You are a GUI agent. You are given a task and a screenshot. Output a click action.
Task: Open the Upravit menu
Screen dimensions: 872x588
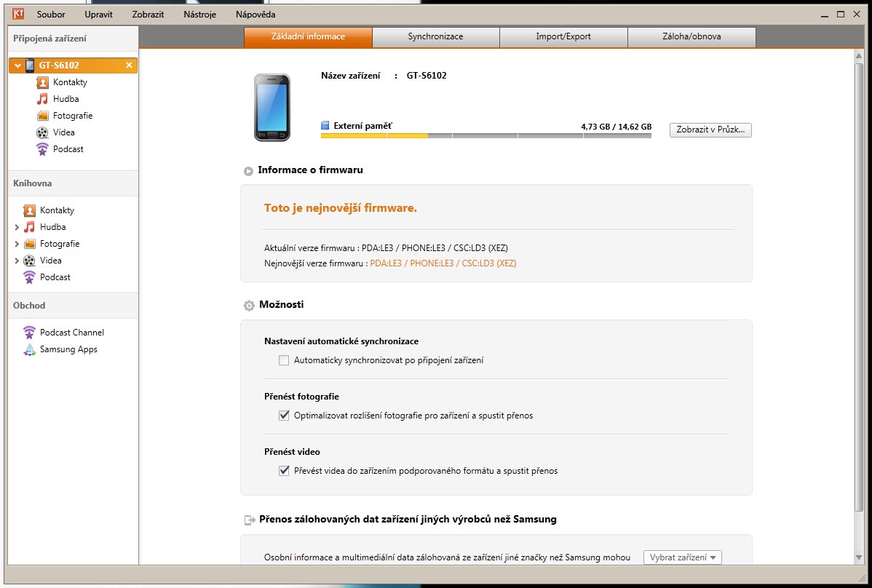click(x=98, y=15)
